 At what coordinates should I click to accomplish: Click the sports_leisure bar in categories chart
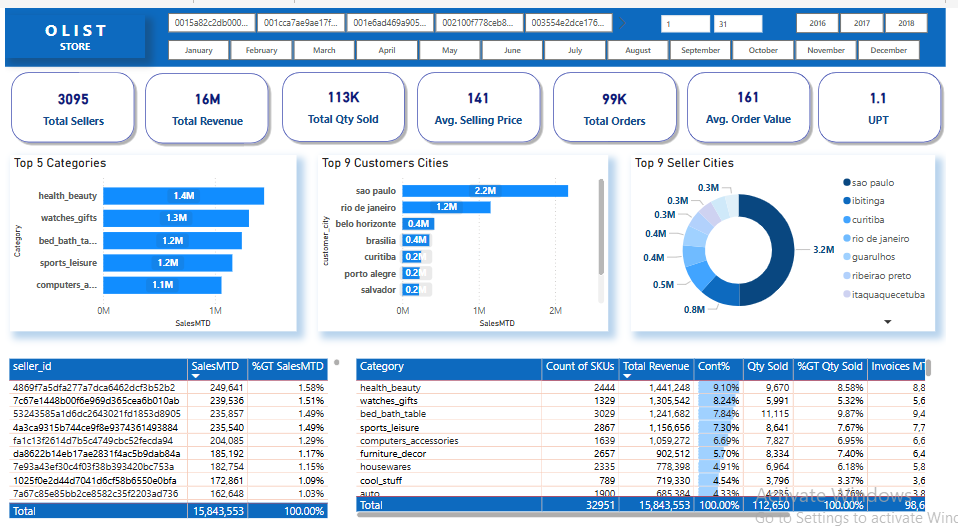(167, 263)
